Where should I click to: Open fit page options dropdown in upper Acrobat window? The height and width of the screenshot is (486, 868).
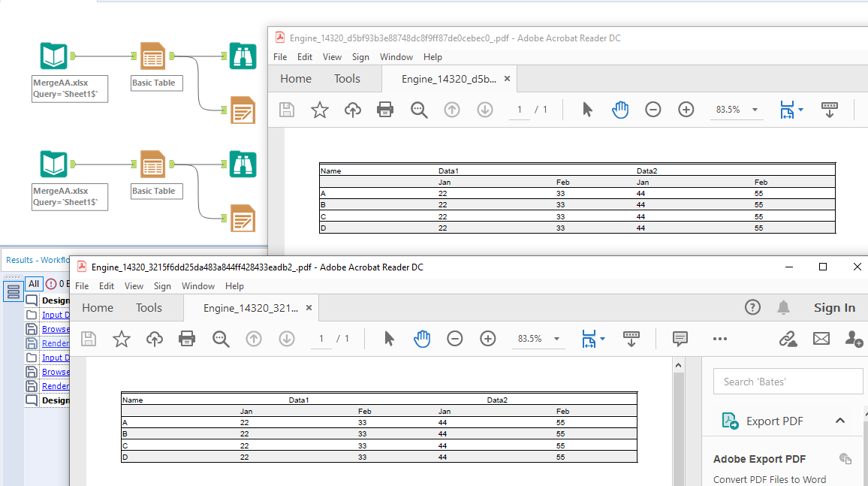click(800, 110)
